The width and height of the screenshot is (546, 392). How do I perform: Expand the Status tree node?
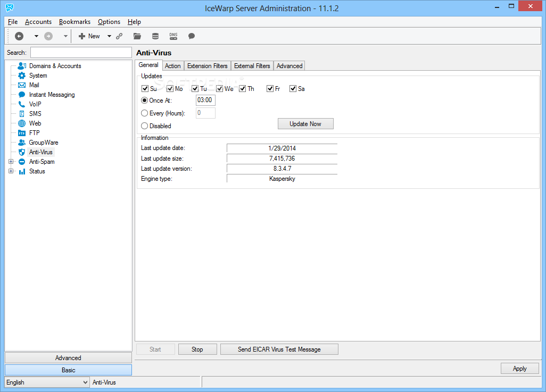[x=11, y=171]
